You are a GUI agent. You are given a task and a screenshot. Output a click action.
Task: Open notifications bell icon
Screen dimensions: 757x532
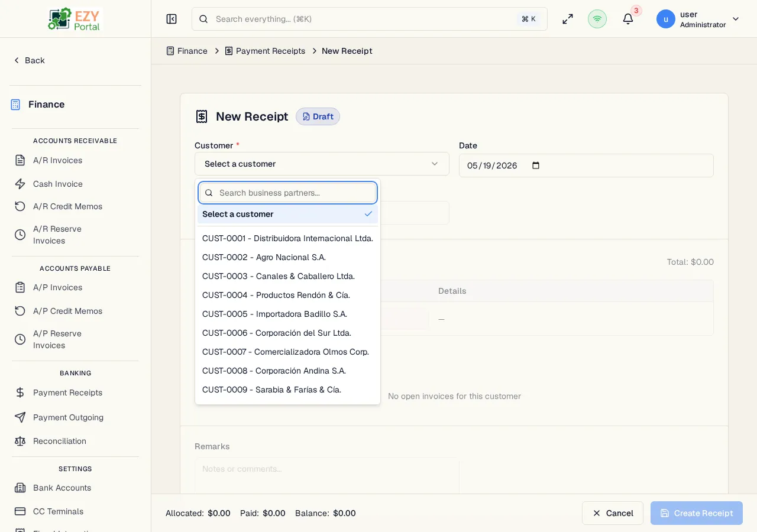(628, 19)
